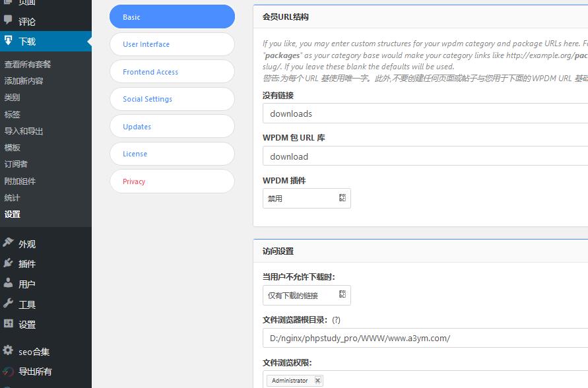Open the 类别 submenu item

pos(12,98)
